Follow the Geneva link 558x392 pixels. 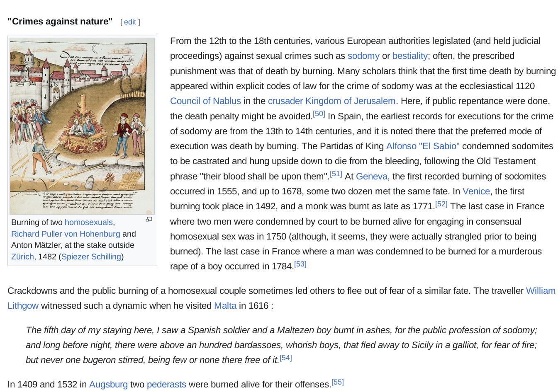click(371, 177)
